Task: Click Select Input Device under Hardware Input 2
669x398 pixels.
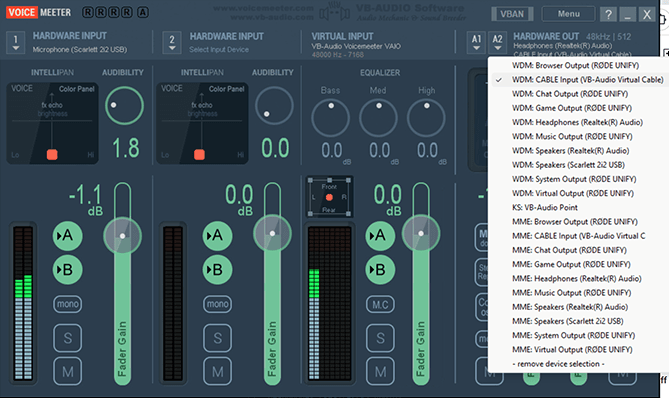Action: (219, 49)
